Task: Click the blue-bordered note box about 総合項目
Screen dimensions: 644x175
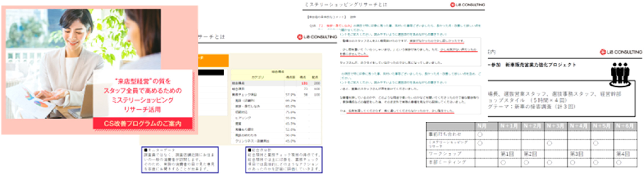Action: [284, 160]
